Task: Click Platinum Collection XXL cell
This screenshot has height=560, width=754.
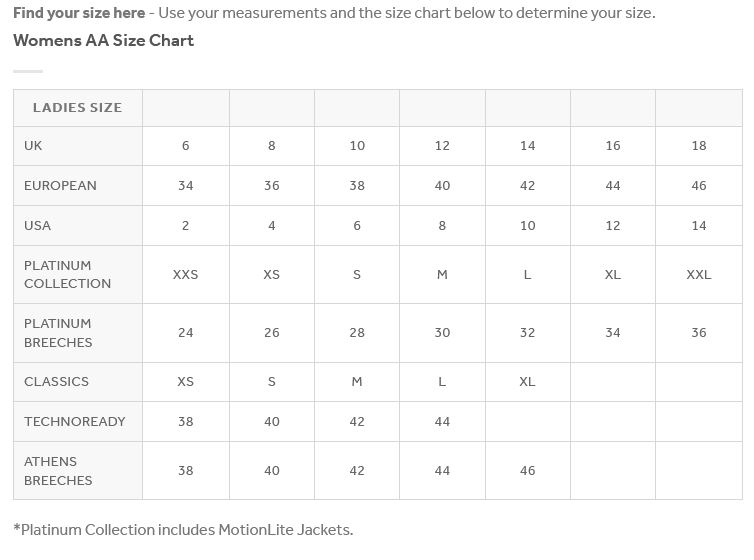Action: pyautogui.click(x=699, y=274)
